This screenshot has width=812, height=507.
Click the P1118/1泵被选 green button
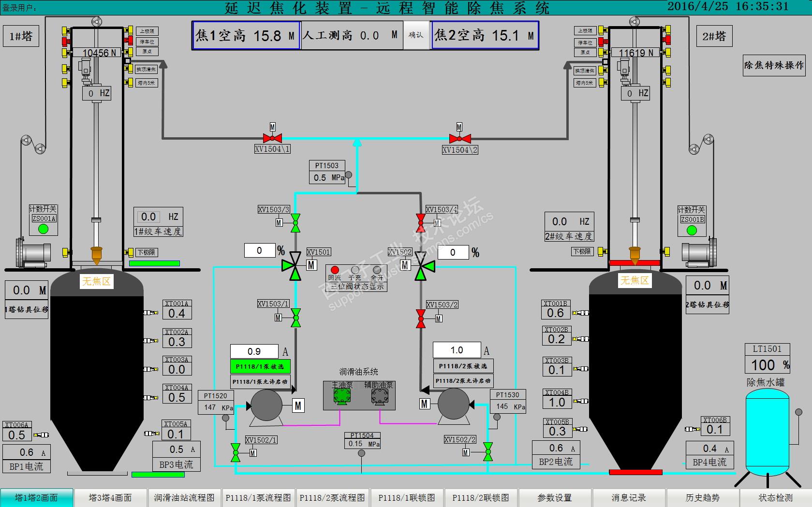pyautogui.click(x=260, y=366)
